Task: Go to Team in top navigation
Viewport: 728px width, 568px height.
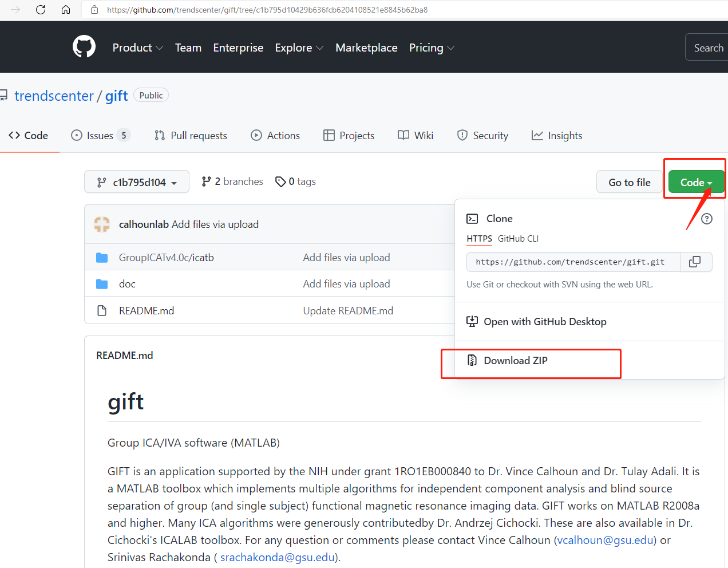Action: click(x=188, y=48)
